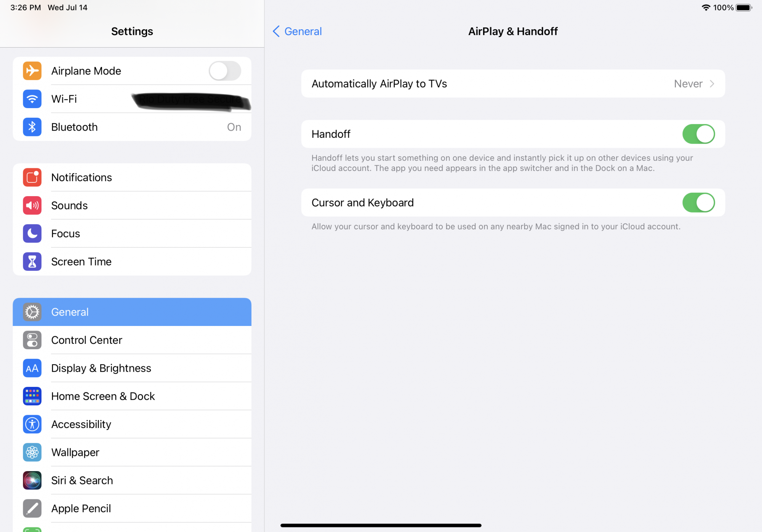The image size is (762, 532).
Task: Tap the Airplane Mode orange icon
Action: pos(32,71)
